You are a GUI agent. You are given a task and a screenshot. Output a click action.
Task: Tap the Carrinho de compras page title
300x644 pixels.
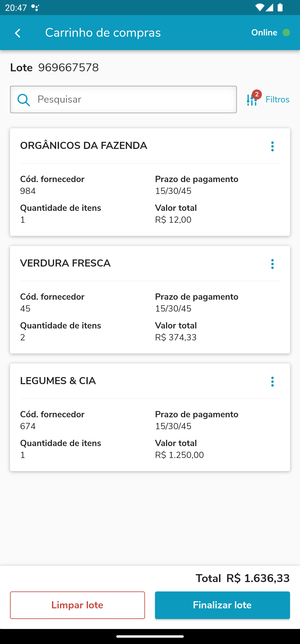pos(103,33)
